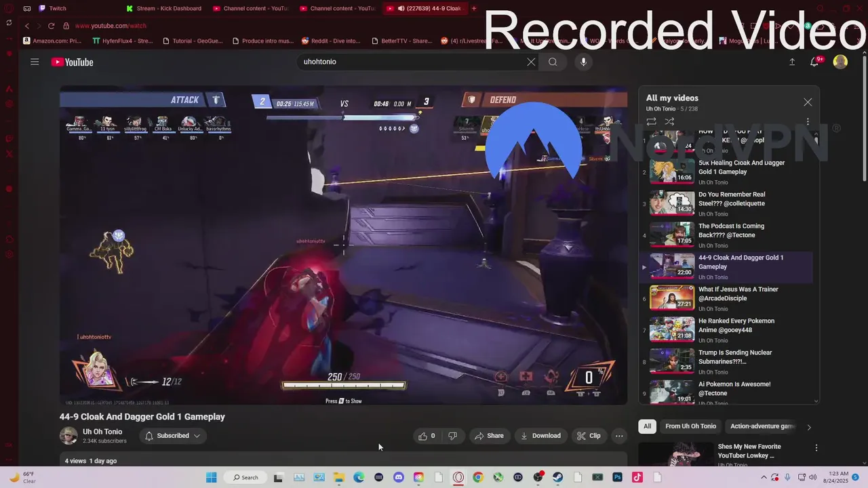
Task: Run the search with the magnifier button
Action: coord(553,62)
